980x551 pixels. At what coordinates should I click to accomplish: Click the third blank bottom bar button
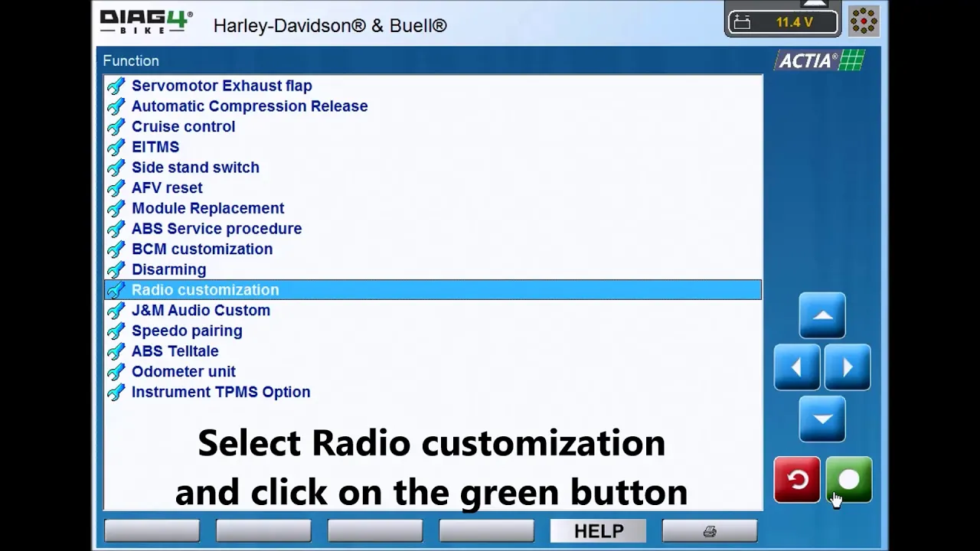point(375,531)
